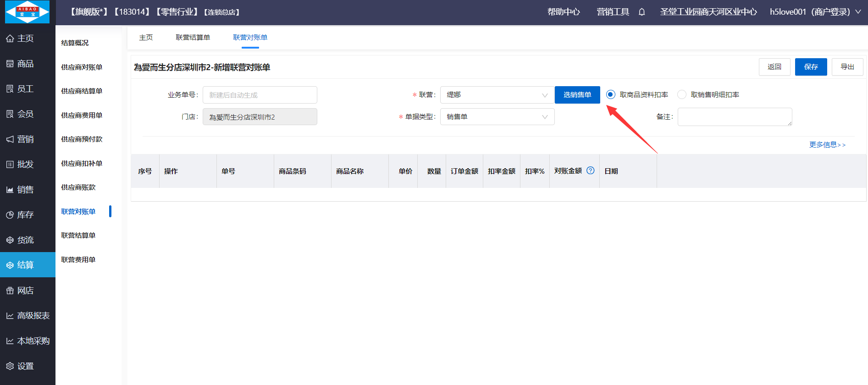Click the notification bell icon
868x385 pixels.
coord(642,12)
